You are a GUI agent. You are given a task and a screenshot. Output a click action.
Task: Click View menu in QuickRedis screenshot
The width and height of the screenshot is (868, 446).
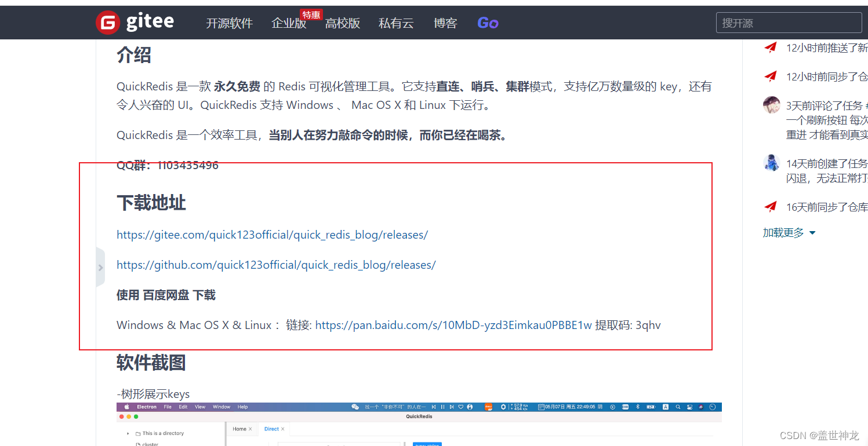click(x=200, y=407)
